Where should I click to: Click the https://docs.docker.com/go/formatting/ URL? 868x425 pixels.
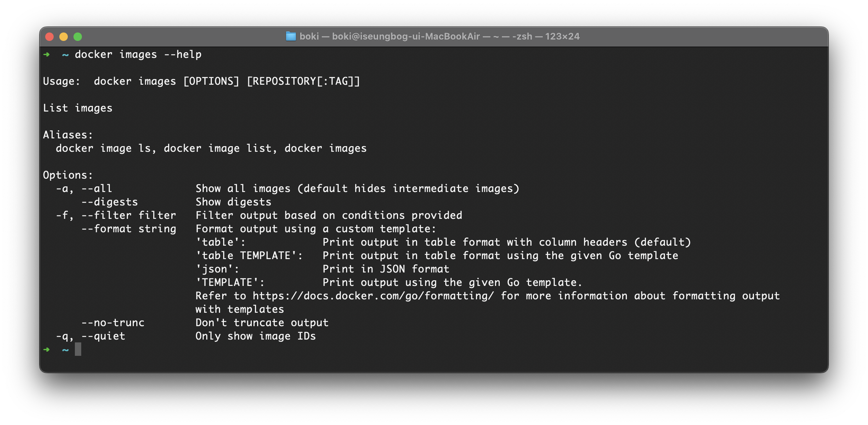[373, 296]
